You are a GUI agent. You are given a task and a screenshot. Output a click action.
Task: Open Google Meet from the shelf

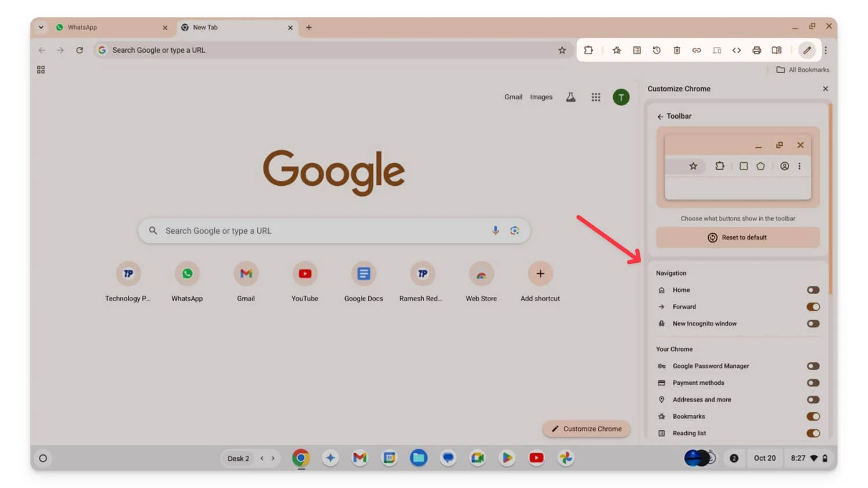477,458
